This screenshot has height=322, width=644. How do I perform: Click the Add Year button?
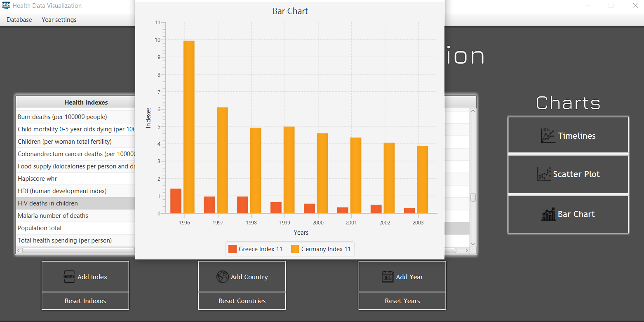[x=402, y=277]
